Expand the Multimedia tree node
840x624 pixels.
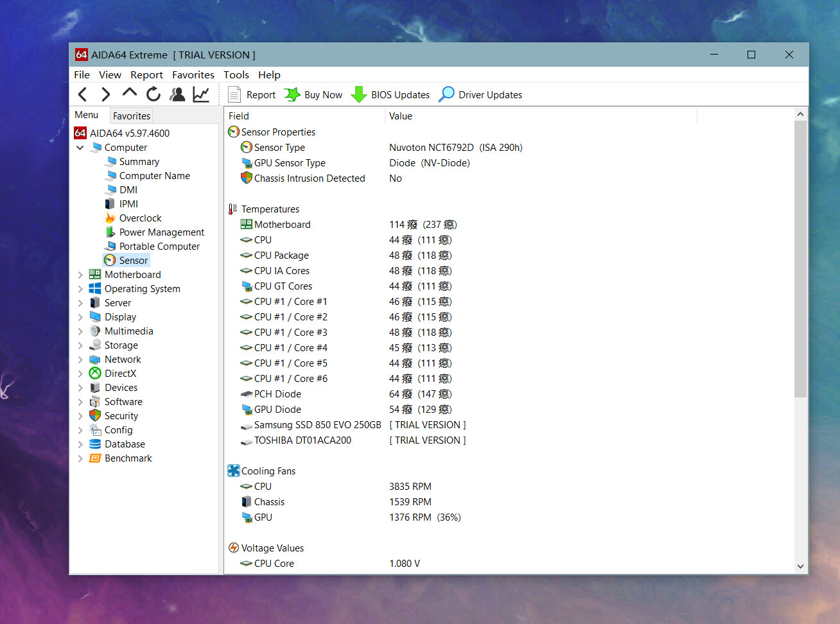(80, 331)
